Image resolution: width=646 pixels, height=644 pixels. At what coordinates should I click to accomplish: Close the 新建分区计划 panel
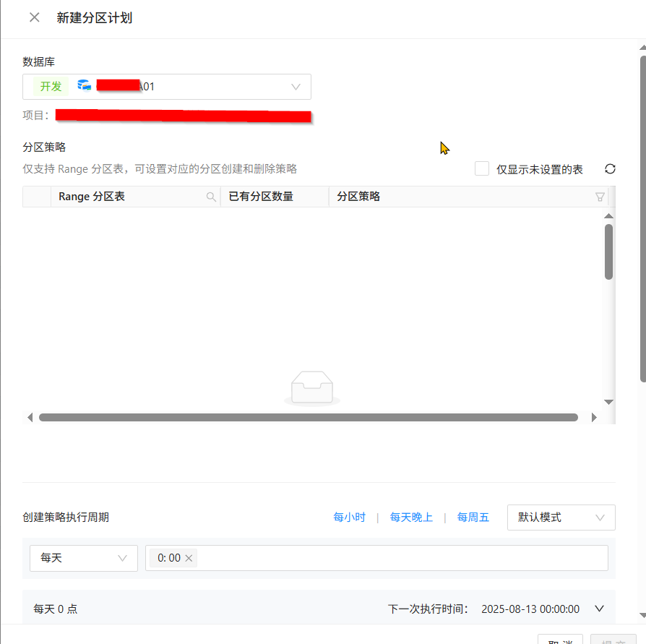35,17
